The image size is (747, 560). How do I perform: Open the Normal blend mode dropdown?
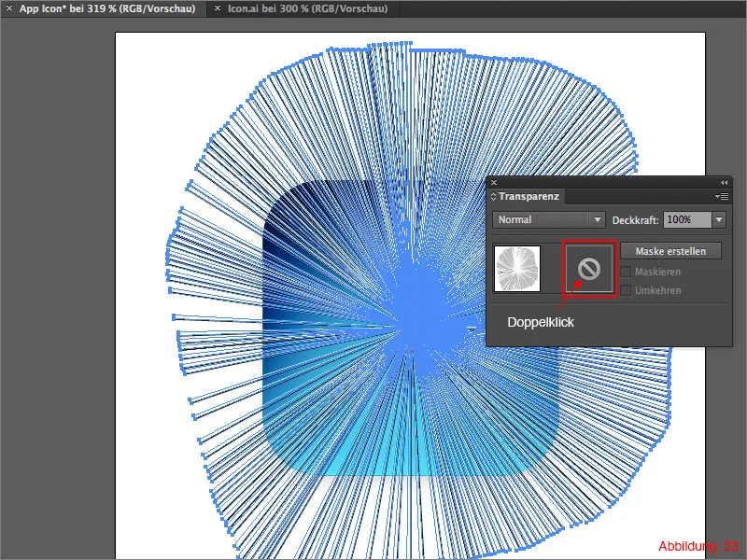pyautogui.click(x=549, y=219)
